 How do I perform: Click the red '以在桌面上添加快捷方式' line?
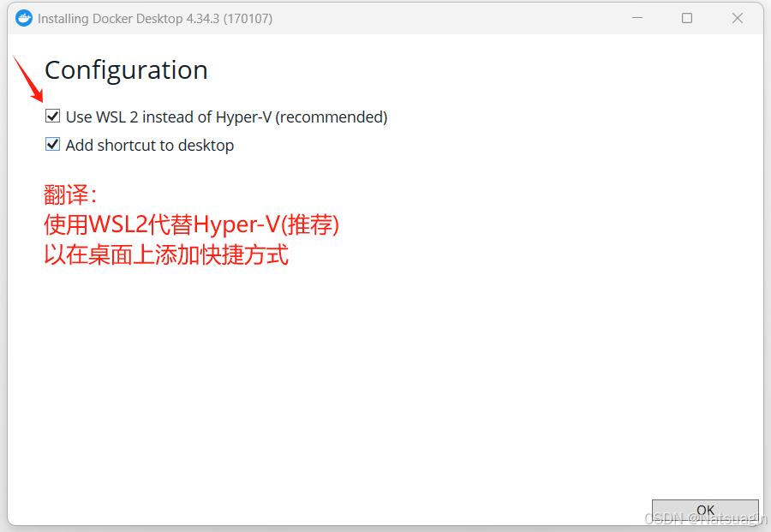coord(166,254)
